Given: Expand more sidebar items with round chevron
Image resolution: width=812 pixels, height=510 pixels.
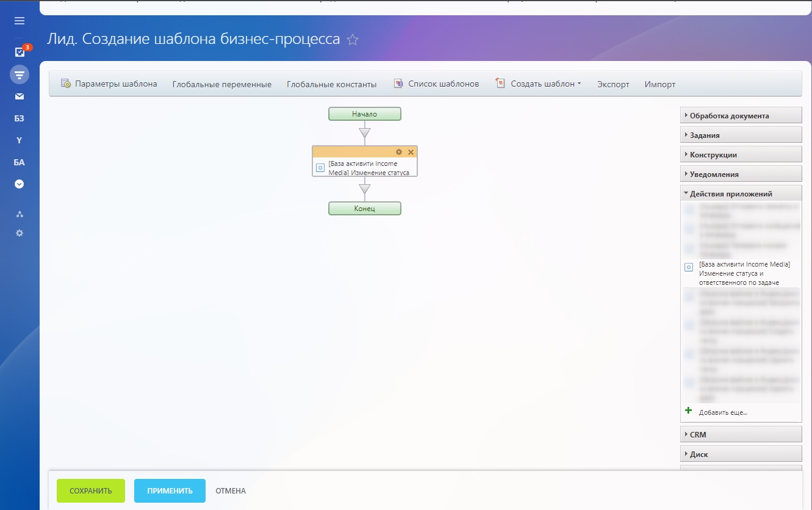Looking at the screenshot, I should tap(20, 184).
